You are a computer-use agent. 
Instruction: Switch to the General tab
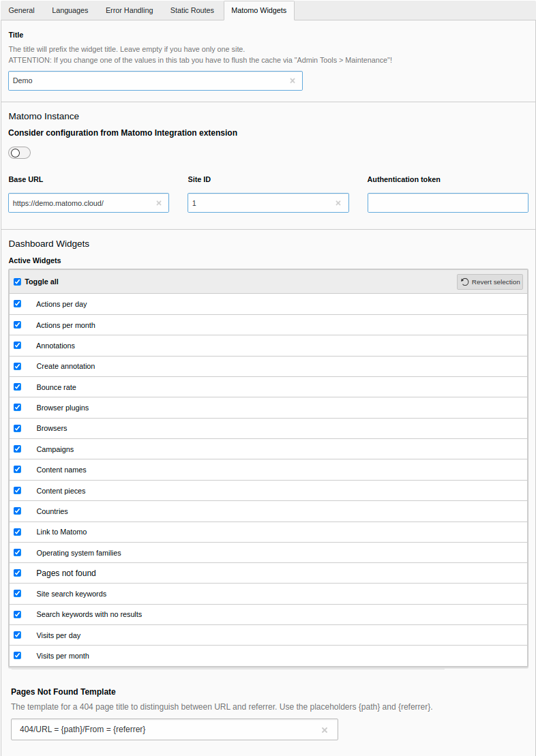(22, 10)
